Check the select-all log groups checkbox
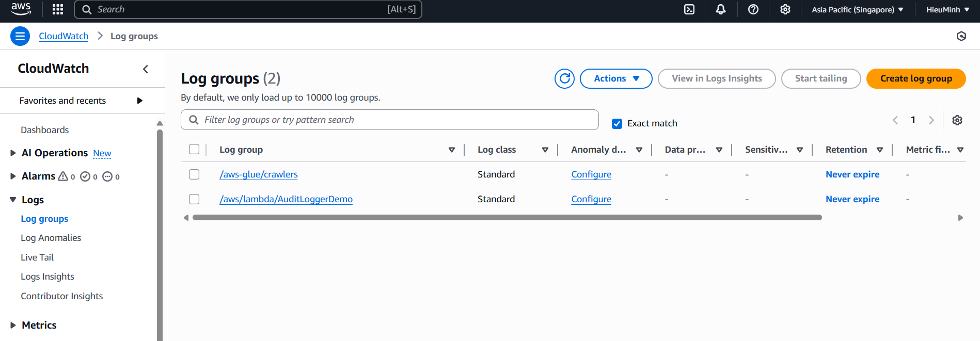This screenshot has height=341, width=980. click(x=194, y=149)
